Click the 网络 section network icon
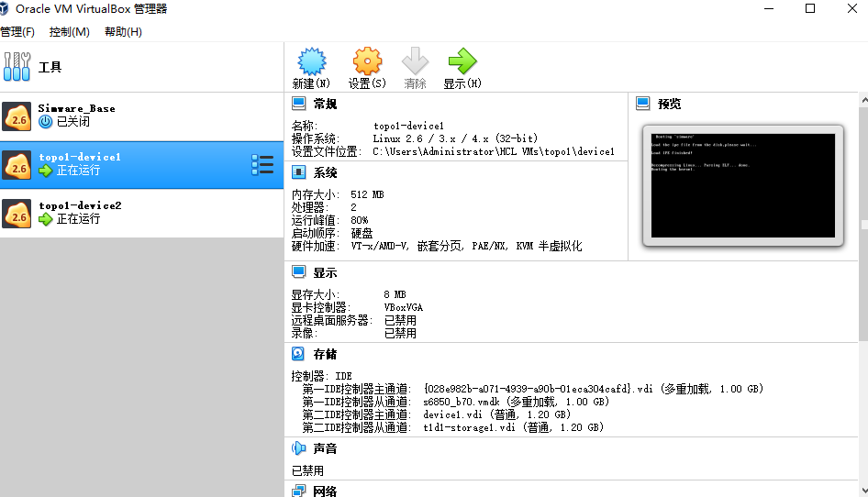 tap(299, 491)
